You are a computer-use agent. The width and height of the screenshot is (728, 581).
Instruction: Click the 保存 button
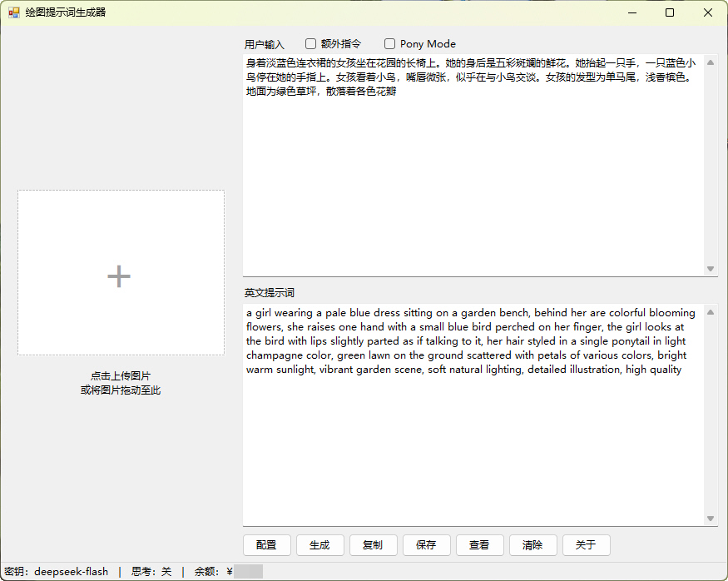pos(426,544)
